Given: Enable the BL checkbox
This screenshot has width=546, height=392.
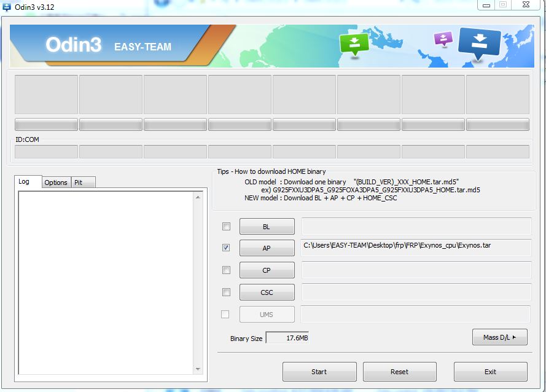Looking at the screenshot, I should 227,227.
